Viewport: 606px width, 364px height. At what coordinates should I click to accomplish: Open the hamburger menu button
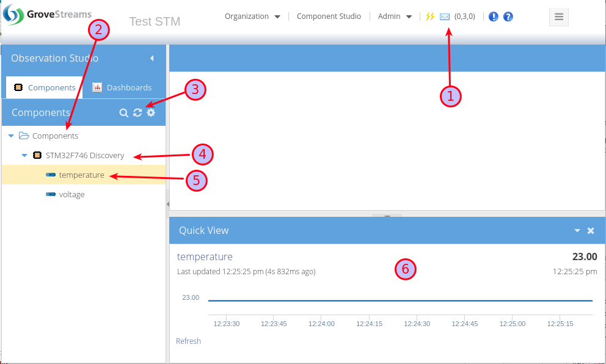coord(559,16)
